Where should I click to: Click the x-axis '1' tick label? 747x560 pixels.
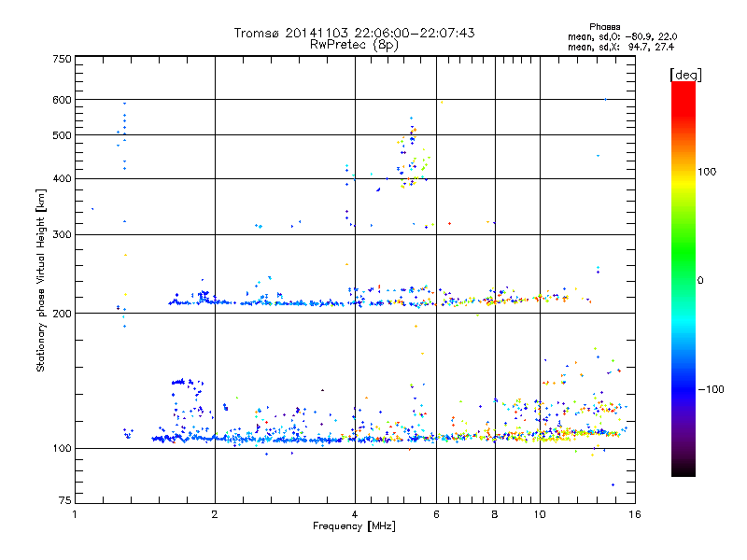(x=75, y=514)
